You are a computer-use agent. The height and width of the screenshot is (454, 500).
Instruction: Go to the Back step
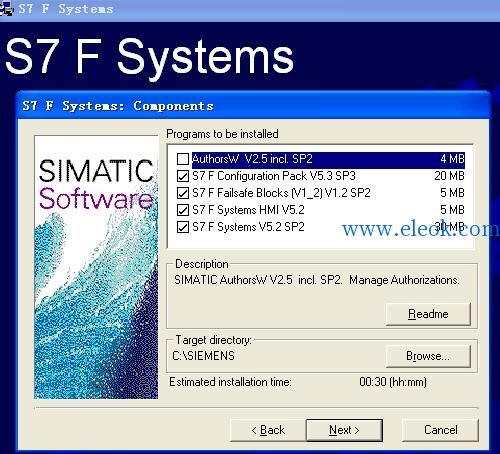coord(268,430)
